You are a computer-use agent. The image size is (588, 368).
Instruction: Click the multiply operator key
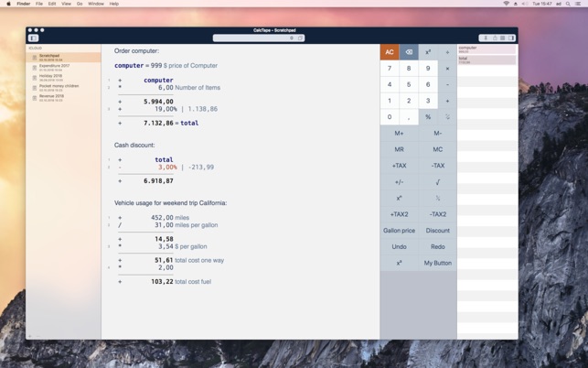pos(447,69)
